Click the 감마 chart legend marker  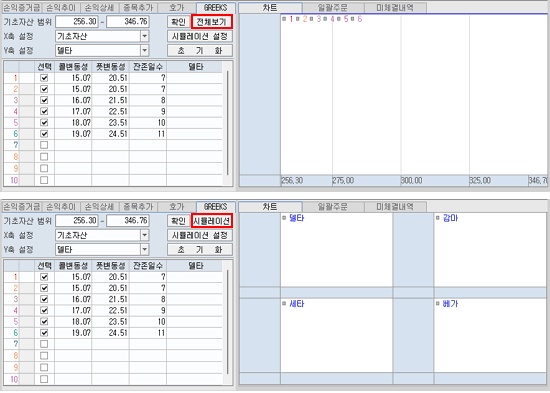437,218
